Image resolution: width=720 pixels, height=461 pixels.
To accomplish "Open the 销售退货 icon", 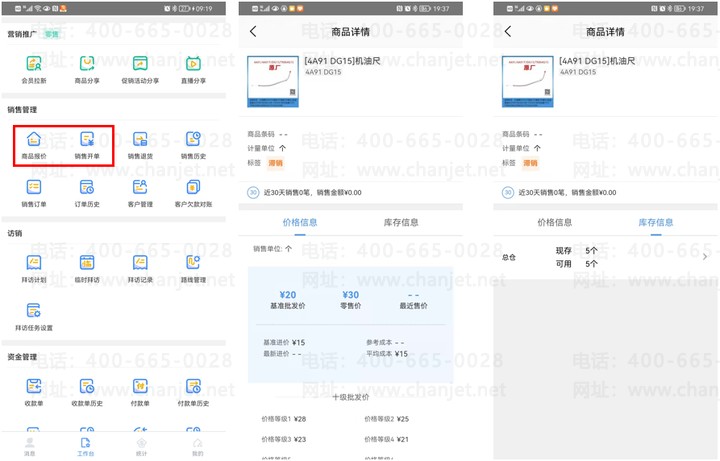I will 140,139.
